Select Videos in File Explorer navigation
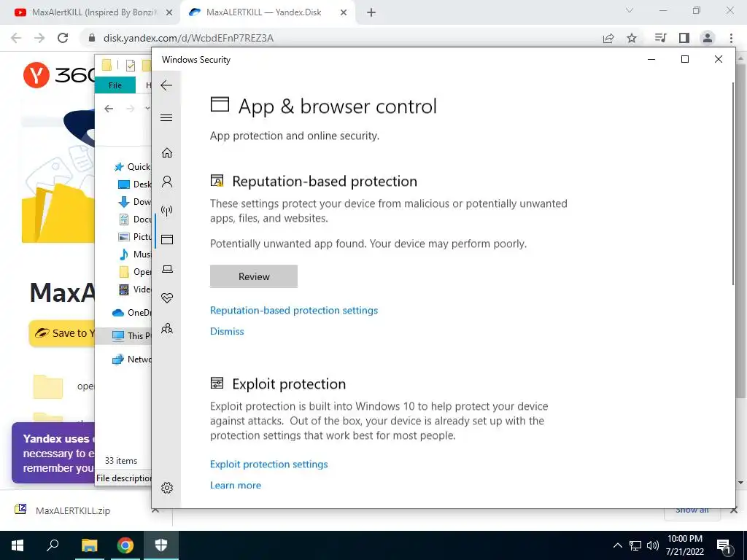 134,289
